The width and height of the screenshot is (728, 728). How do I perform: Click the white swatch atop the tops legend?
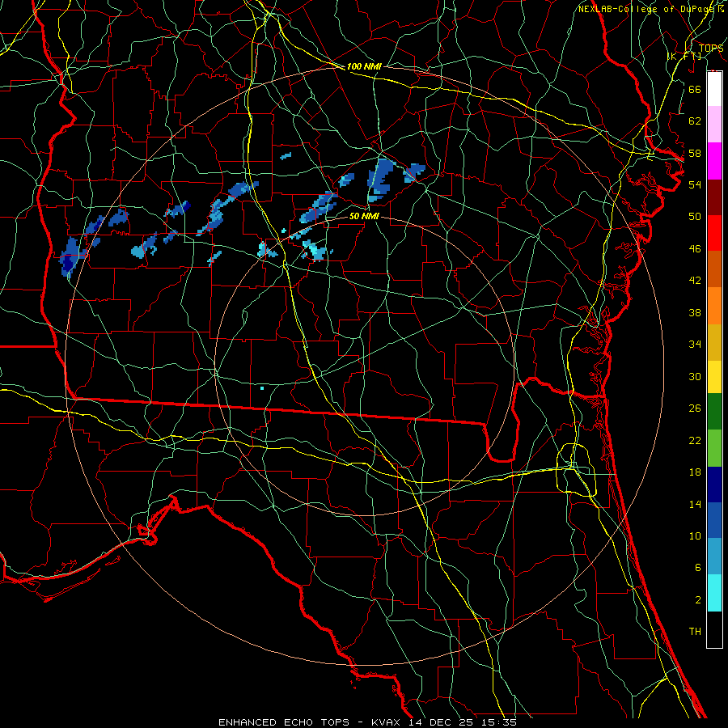[x=714, y=89]
